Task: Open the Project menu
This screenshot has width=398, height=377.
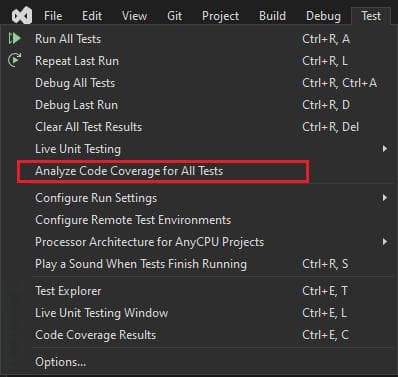Action: pos(220,16)
